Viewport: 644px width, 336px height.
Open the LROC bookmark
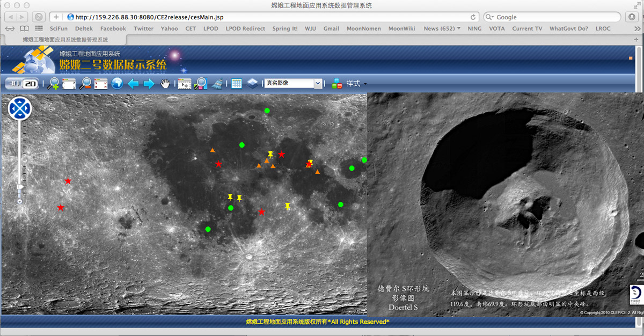pyautogui.click(x=603, y=28)
